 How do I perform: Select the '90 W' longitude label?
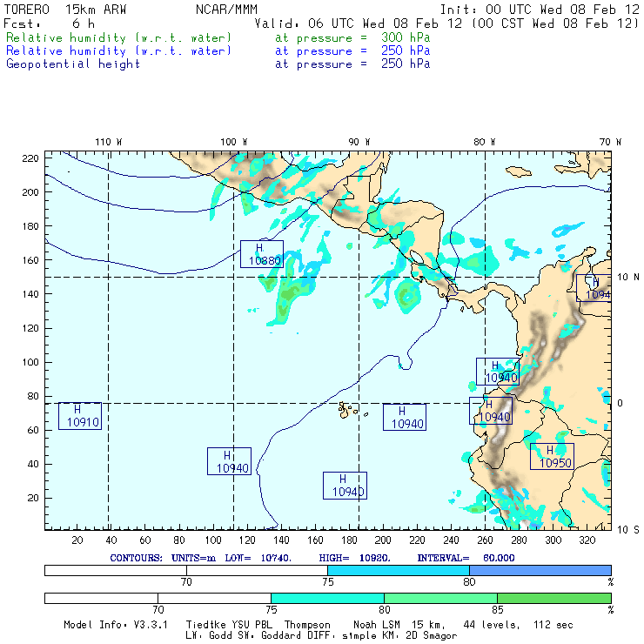point(359,142)
